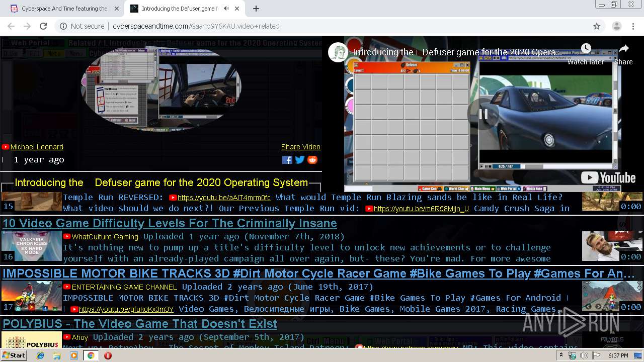Open the video title link in player
The image size is (644, 362).
[458, 52]
